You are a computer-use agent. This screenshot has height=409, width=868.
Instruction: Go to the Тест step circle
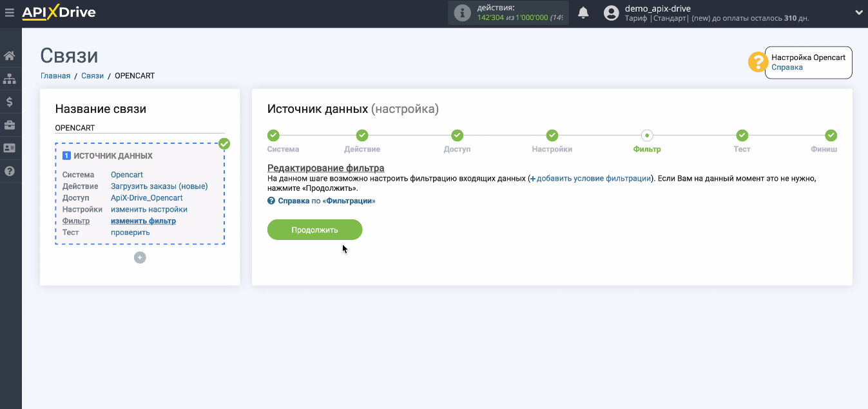pos(742,135)
